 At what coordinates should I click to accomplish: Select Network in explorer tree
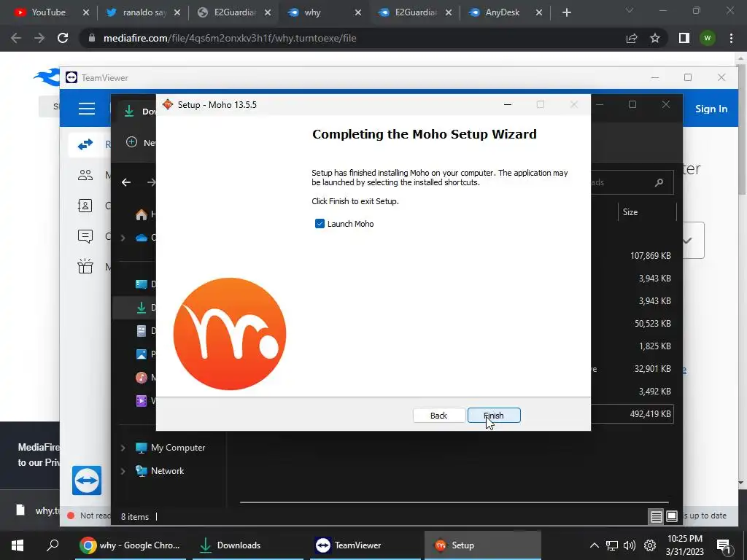click(x=167, y=471)
